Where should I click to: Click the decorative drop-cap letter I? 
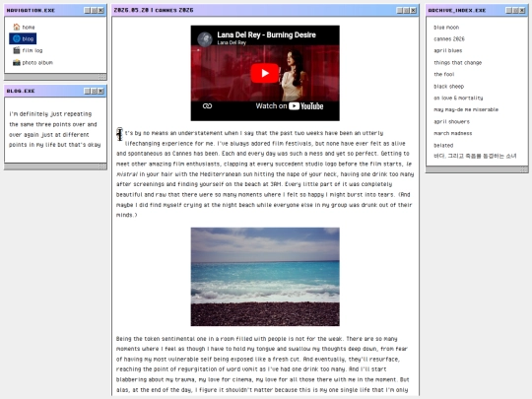point(120,134)
